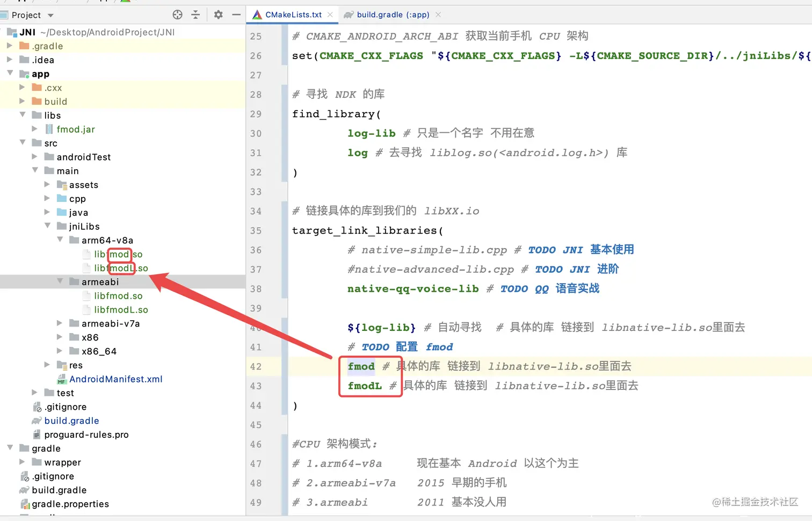Click the Project panel window icon
812x521 pixels.
4,15
